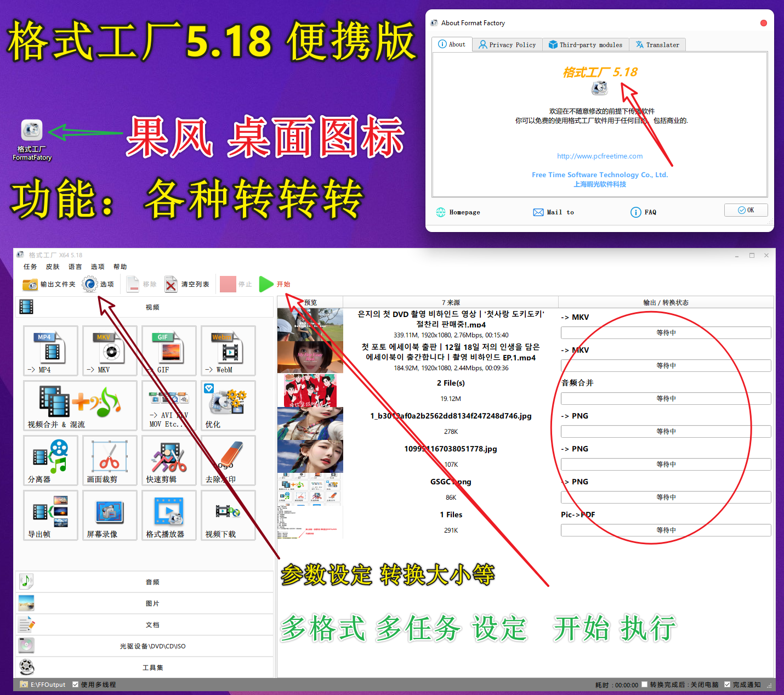Expand the 工具集 section
Screen dimensions: 784x695
[x=152, y=667]
